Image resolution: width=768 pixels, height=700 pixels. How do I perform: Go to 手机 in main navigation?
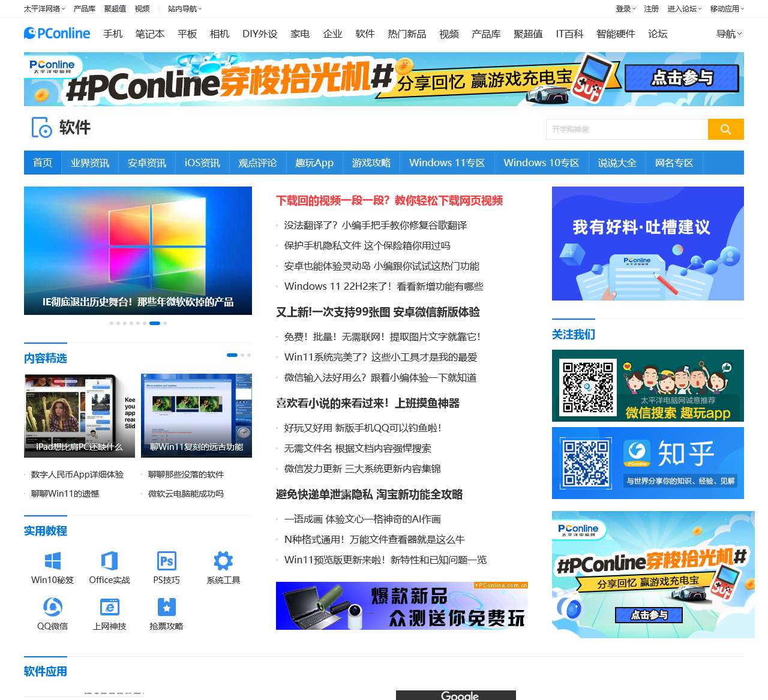[113, 34]
